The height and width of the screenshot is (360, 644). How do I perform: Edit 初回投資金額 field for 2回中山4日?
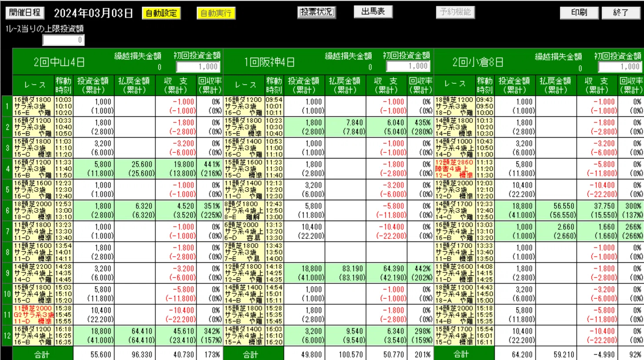[x=198, y=66]
